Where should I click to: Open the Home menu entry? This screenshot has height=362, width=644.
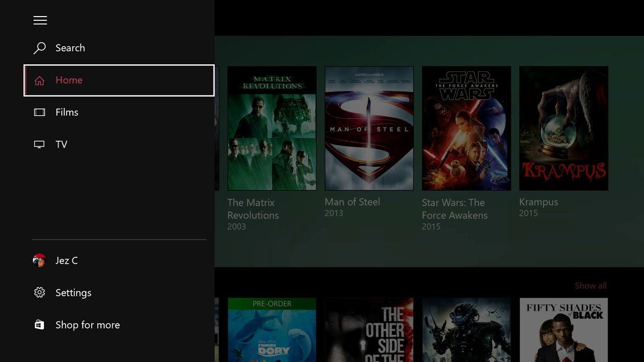tap(69, 80)
